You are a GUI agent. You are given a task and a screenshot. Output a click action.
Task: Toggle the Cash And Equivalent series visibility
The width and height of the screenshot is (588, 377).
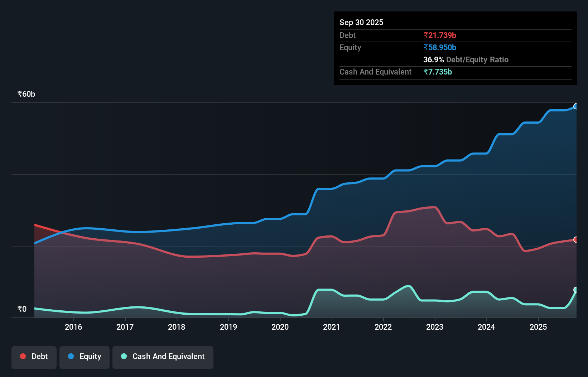pyautogui.click(x=163, y=356)
